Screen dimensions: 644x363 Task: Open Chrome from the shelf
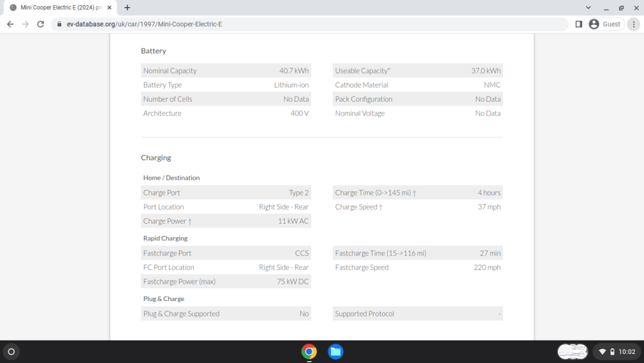309,351
